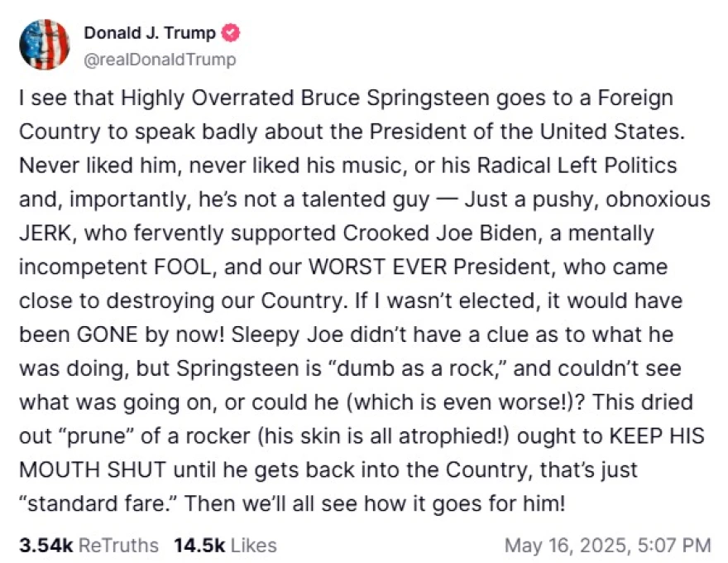Open the Donald J. Trump display name
The width and height of the screenshot is (728, 563).
tap(150, 33)
